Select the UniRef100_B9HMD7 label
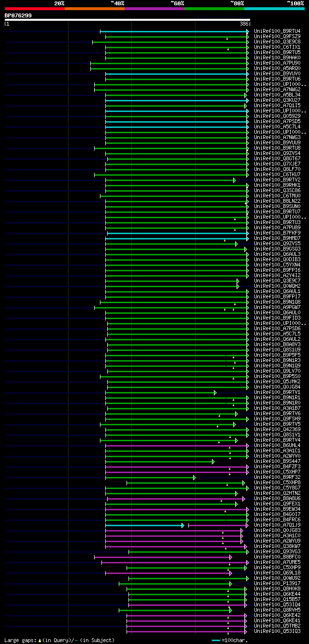 277,238
